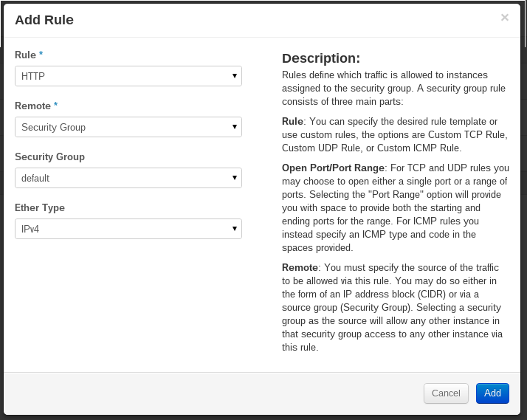Viewport: 527px width, 420px height.
Task: Close the Add Rule dialog with X
Action: [505, 18]
